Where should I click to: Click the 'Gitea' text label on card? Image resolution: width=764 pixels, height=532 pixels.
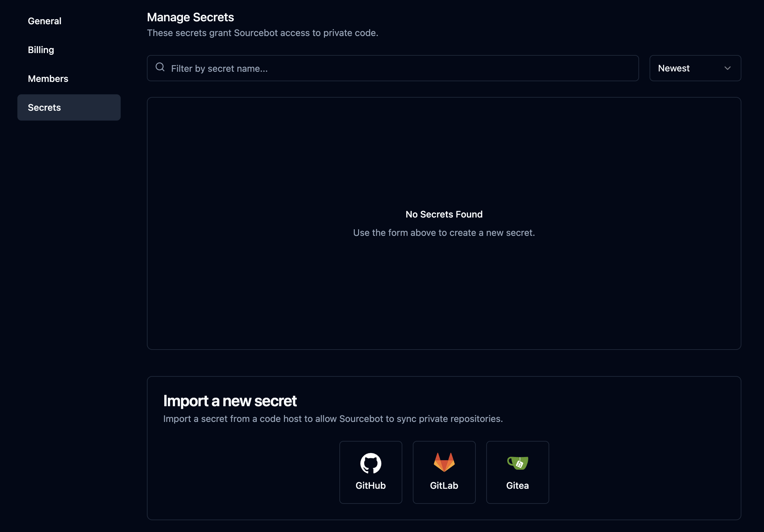point(517,485)
